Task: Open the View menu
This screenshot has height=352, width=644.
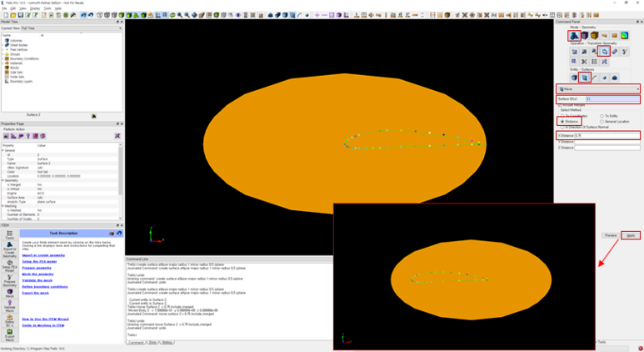Action: pos(23,8)
